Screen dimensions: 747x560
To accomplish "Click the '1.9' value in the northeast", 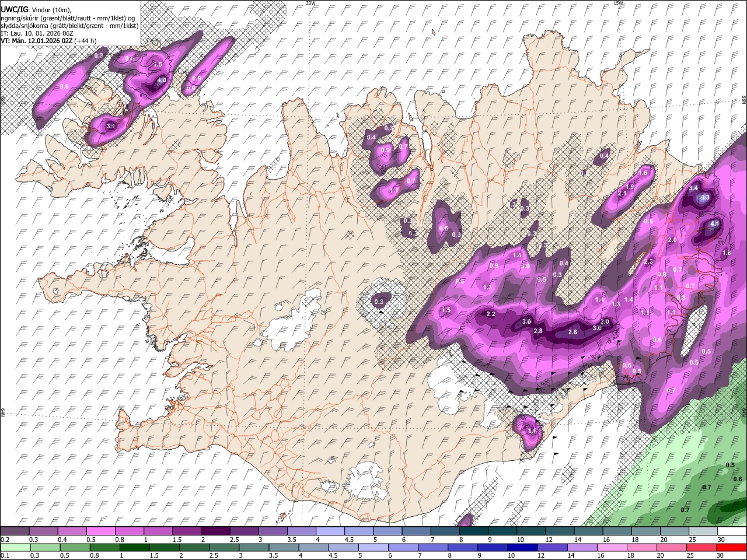I will tap(630, 187).
